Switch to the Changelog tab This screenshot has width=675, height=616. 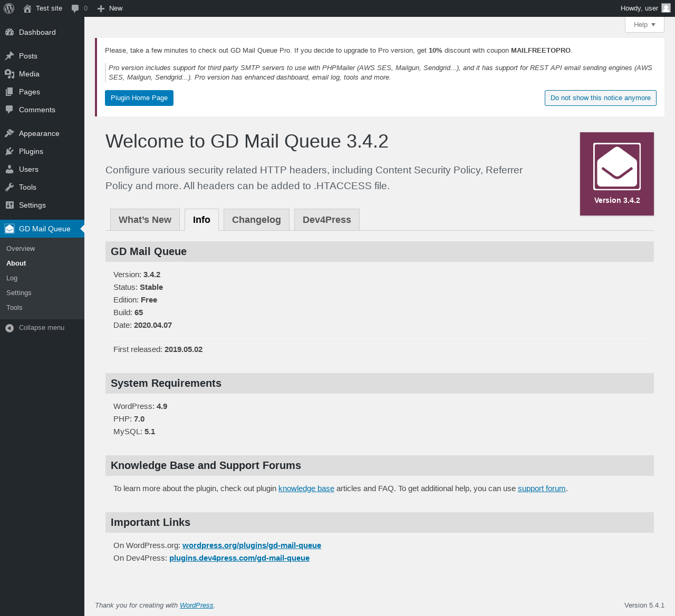pyautogui.click(x=256, y=220)
